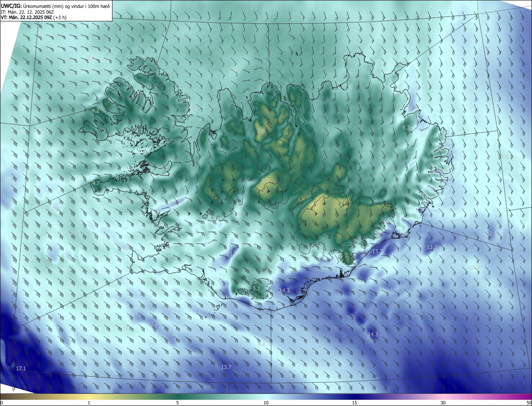This screenshot has height=406, width=532.
Task: Click the 5.3 value label
Action: (406, 128)
